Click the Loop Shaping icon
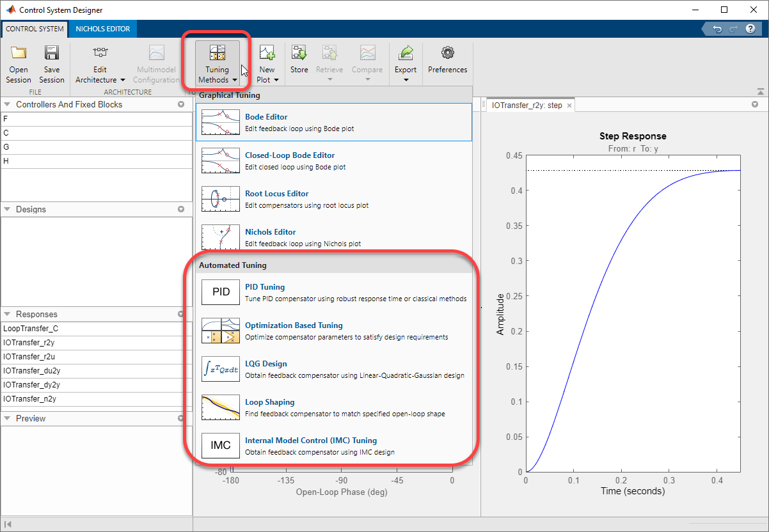This screenshot has width=769, height=532. tap(220, 407)
